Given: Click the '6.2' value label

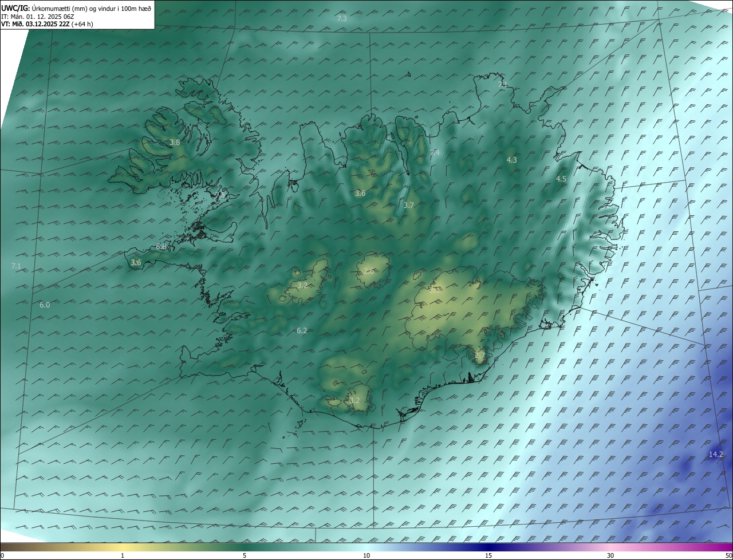Looking at the screenshot, I should tap(302, 331).
